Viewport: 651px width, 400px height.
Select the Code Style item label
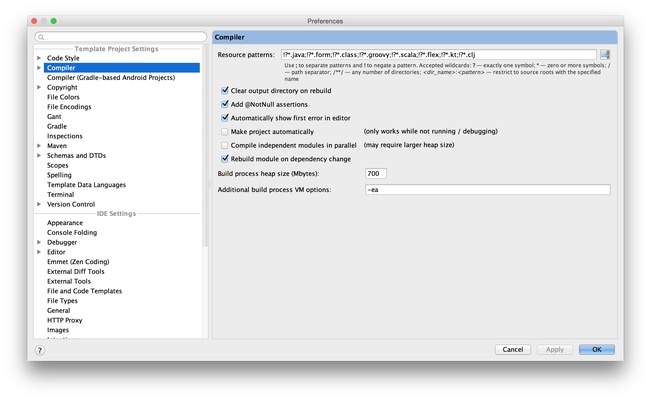point(63,58)
